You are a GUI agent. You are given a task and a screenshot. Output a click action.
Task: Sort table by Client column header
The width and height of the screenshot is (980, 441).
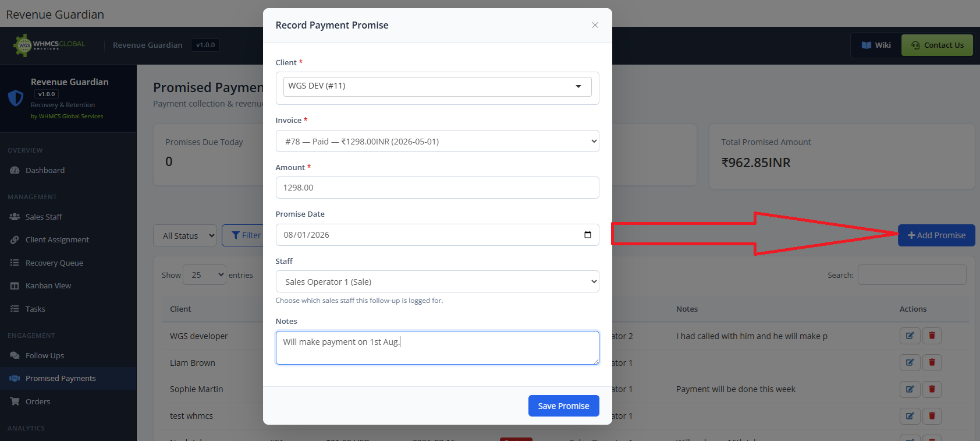pyautogui.click(x=180, y=309)
